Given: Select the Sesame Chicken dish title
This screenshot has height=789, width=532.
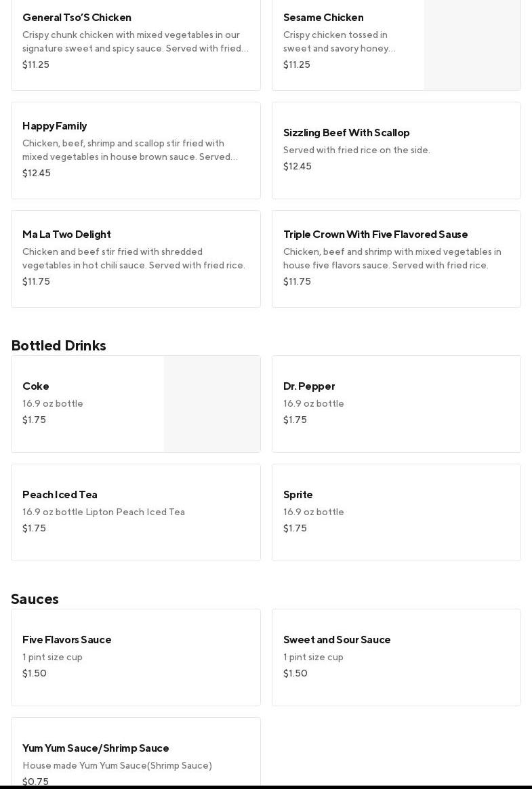Looking at the screenshot, I should [323, 18].
